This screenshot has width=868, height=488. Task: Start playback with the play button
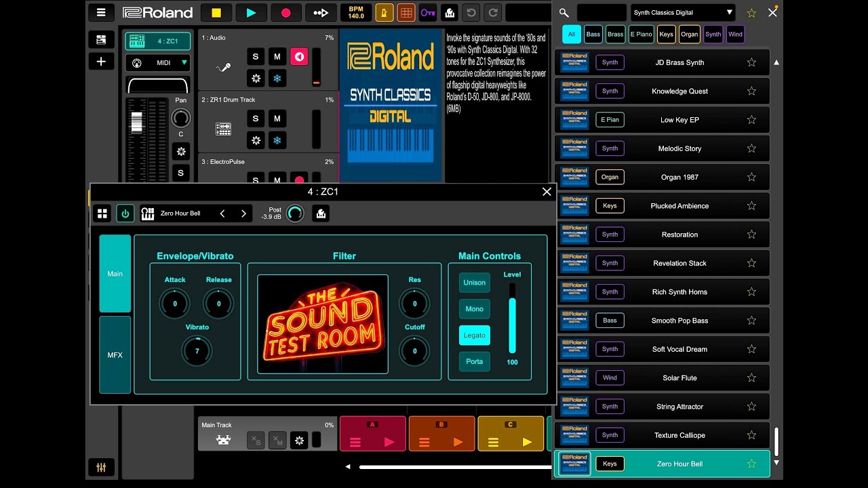tap(251, 12)
